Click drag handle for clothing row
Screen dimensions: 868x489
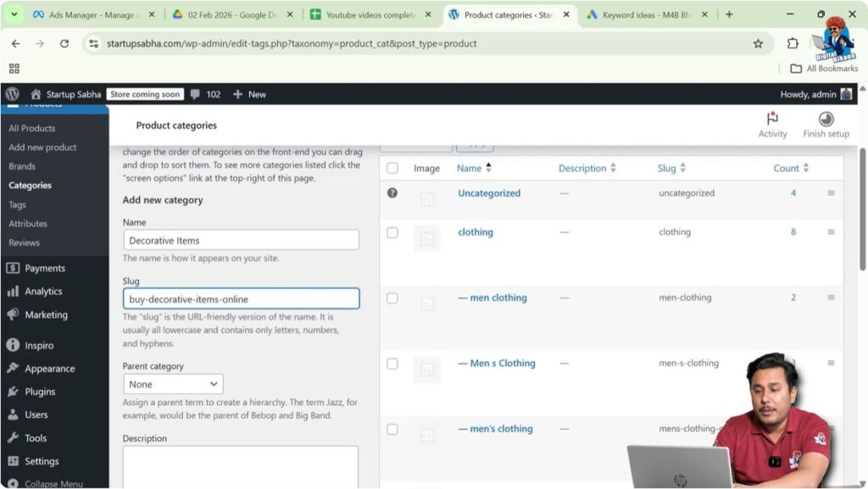pos(831,232)
